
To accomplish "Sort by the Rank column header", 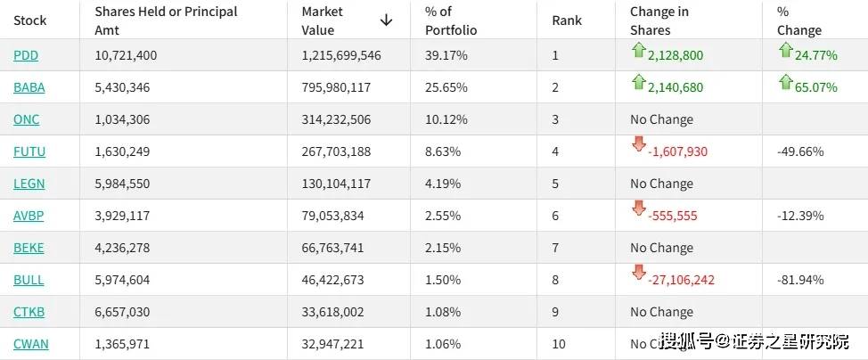I will coord(567,20).
